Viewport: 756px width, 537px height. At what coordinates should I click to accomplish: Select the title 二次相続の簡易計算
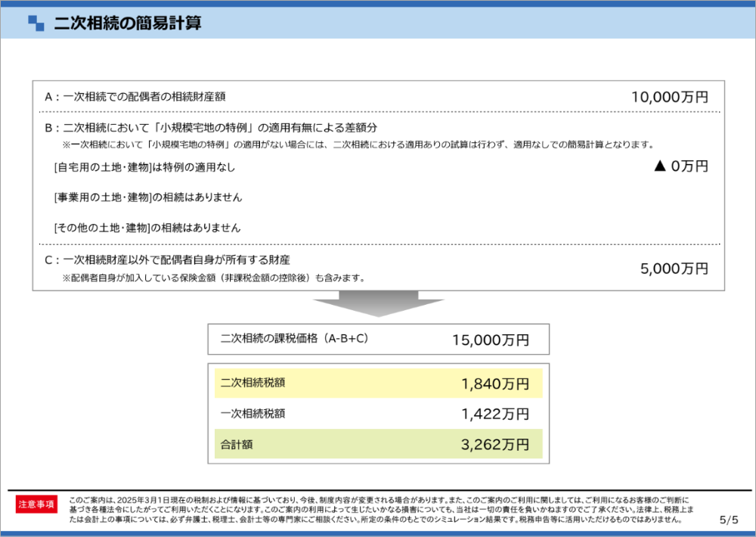pyautogui.click(x=127, y=23)
